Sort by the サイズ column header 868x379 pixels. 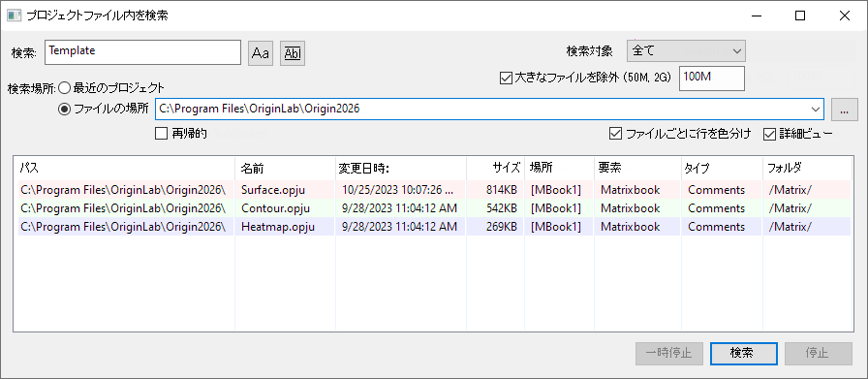click(x=495, y=168)
